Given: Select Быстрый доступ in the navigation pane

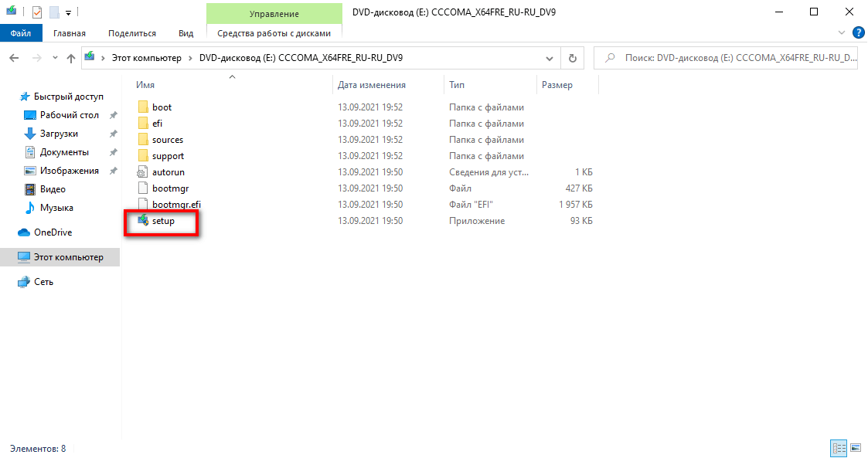Looking at the screenshot, I should [x=68, y=97].
